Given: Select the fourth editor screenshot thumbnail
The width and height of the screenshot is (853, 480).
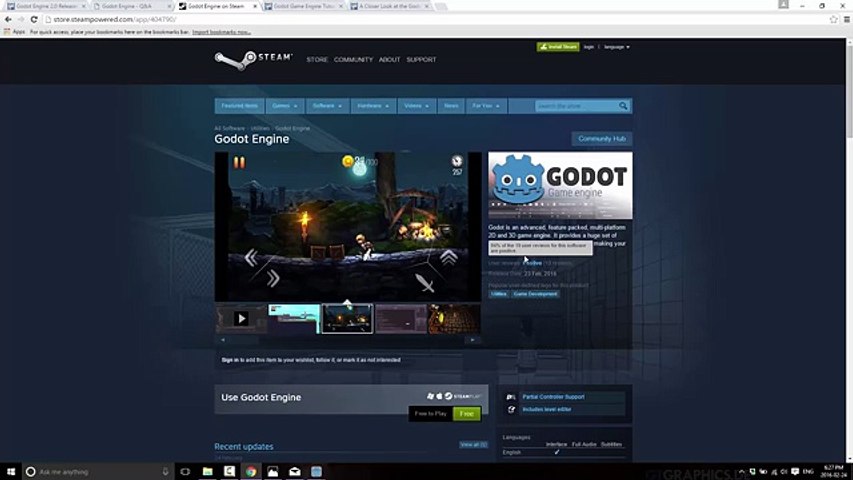Looking at the screenshot, I should tap(401, 319).
